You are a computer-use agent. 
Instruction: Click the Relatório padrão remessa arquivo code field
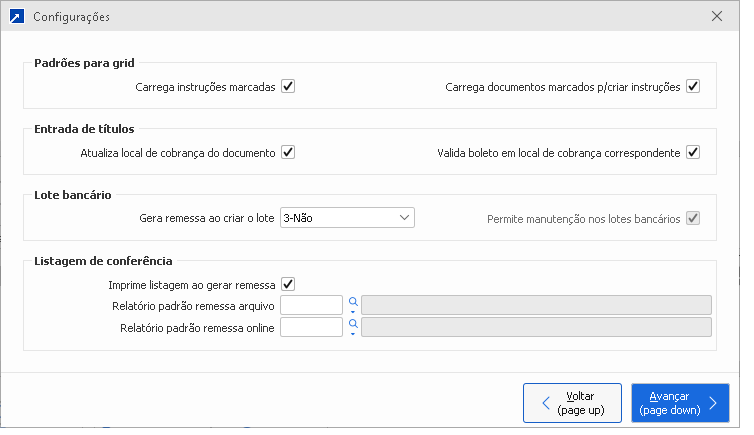click(x=312, y=305)
